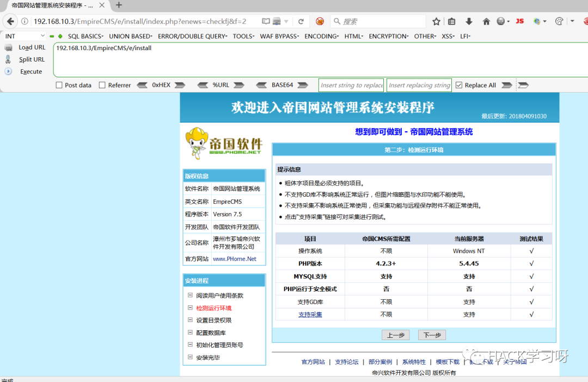Bookmark this page using the star icon
Image resolution: width=588 pixels, height=382 pixels.
tap(436, 21)
